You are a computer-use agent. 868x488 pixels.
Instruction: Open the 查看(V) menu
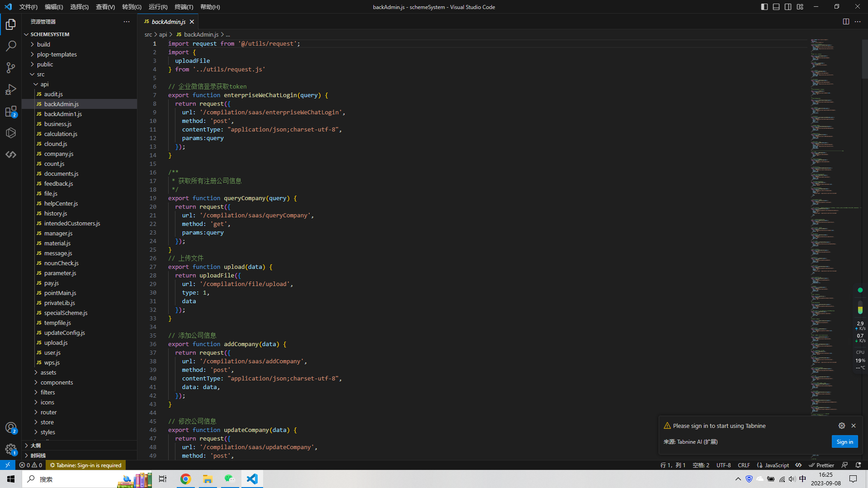[x=105, y=7]
